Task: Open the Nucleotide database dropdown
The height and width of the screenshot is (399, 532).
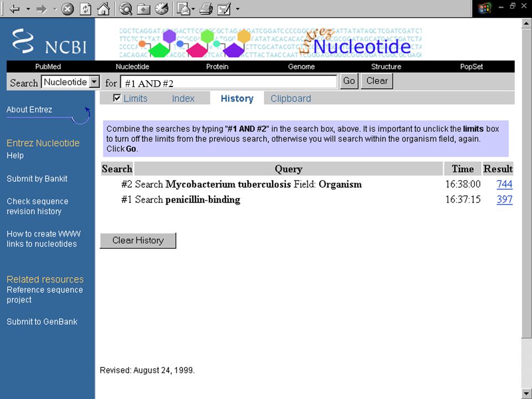Action: coord(70,82)
